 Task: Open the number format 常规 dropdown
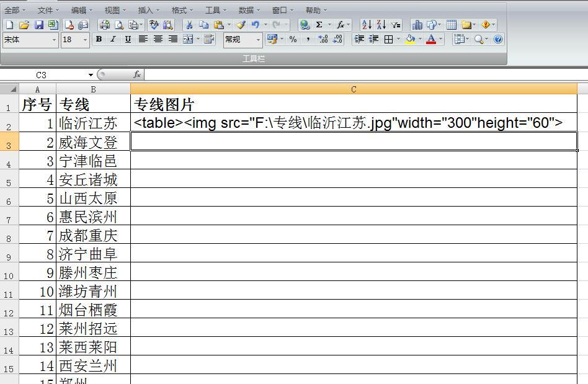(x=258, y=40)
